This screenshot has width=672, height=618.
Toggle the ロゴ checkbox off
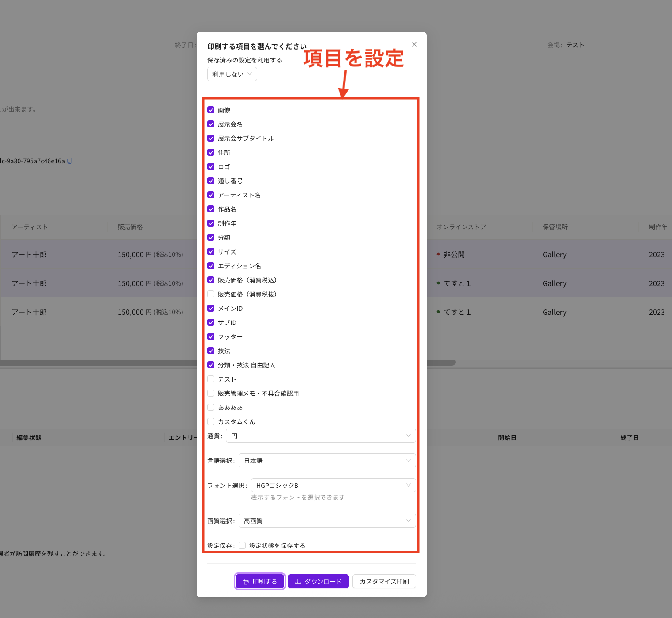(x=211, y=166)
